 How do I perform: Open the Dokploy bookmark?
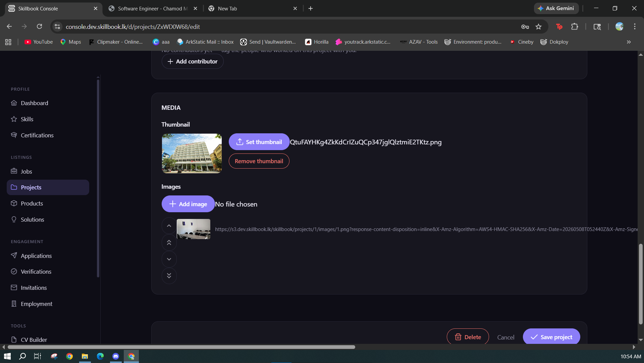click(554, 42)
